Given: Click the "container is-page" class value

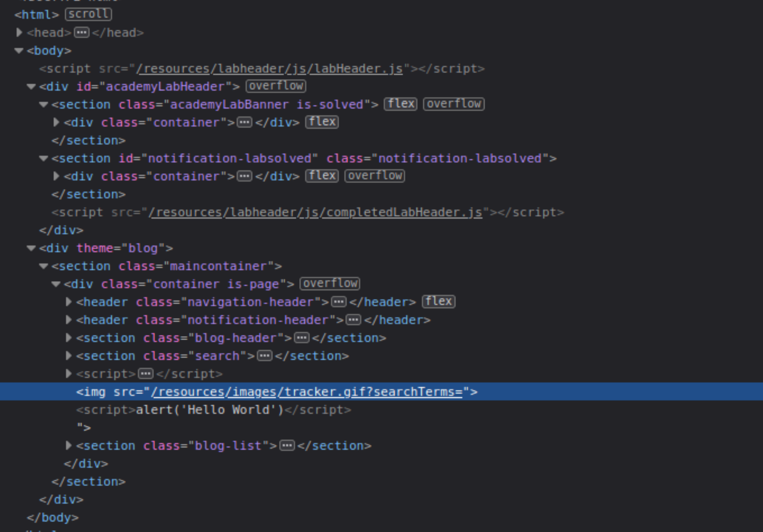Looking at the screenshot, I should [217, 284].
